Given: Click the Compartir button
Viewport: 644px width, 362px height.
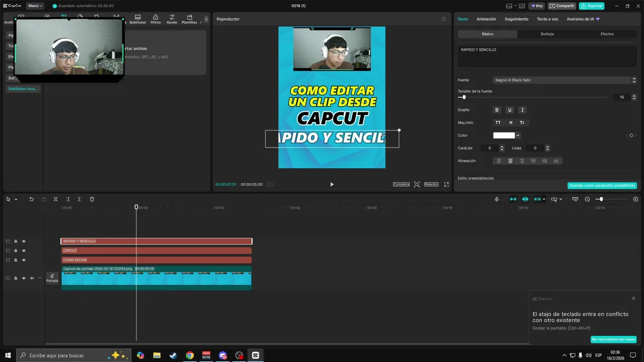Looking at the screenshot, I should (x=562, y=6).
